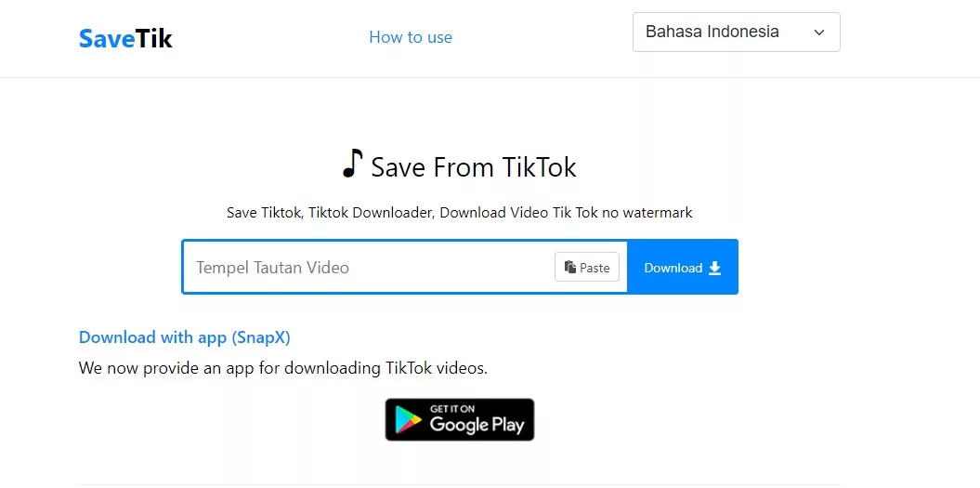Click the blue Download button

pyautogui.click(x=683, y=267)
